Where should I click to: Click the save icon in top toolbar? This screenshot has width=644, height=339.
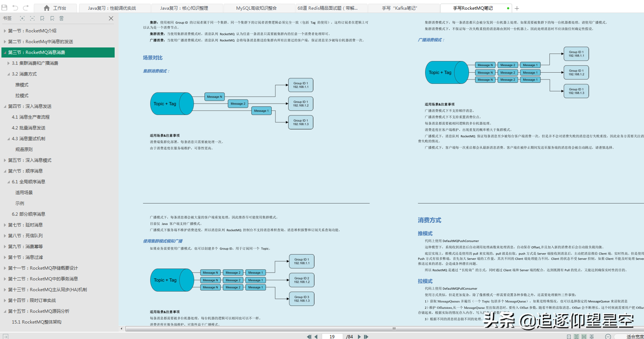[5, 8]
